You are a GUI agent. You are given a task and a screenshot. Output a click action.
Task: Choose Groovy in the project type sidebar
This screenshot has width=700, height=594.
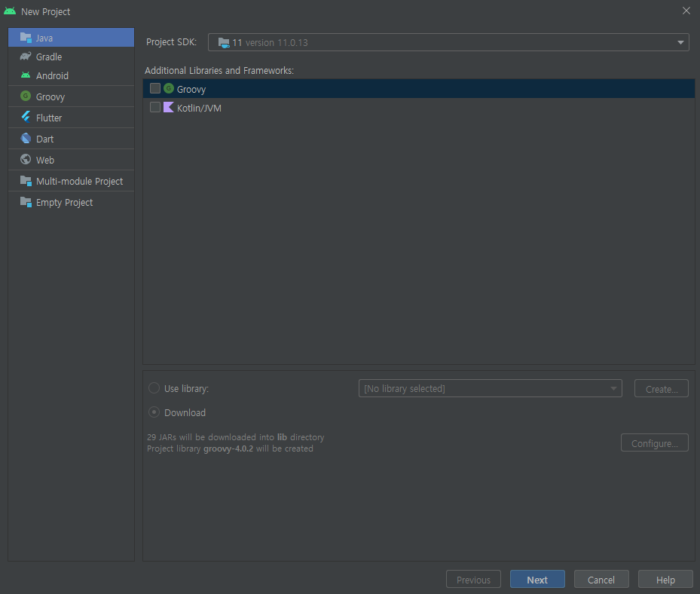pos(71,96)
